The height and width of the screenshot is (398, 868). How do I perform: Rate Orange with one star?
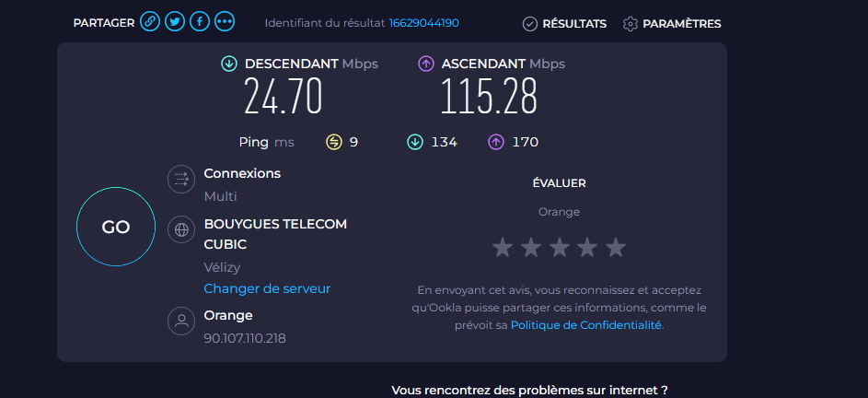(x=503, y=247)
